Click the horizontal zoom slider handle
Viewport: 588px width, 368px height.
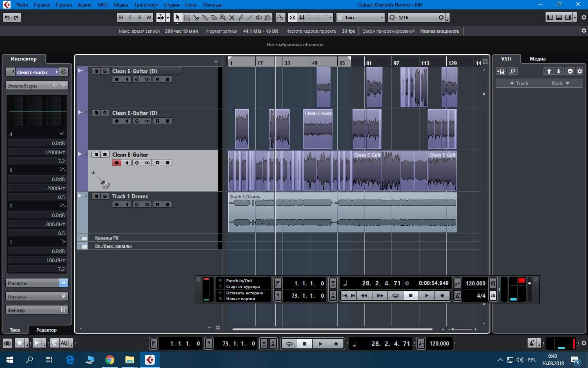[x=452, y=329]
